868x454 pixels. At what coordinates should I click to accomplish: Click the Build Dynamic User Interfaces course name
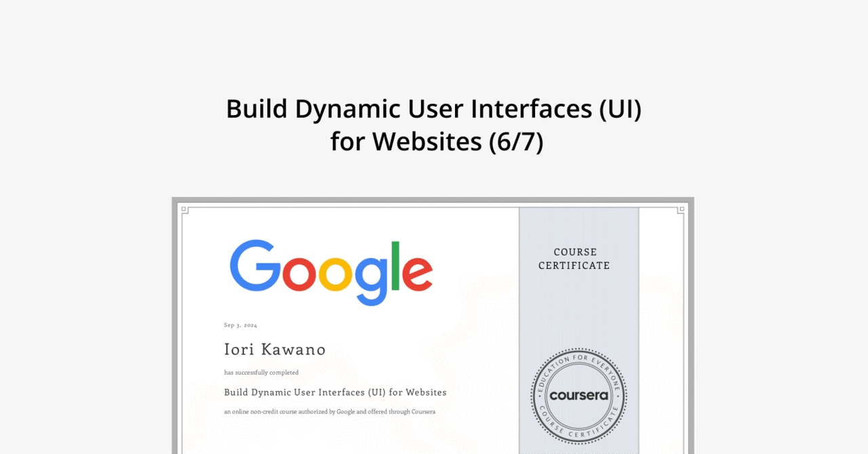coord(335,392)
